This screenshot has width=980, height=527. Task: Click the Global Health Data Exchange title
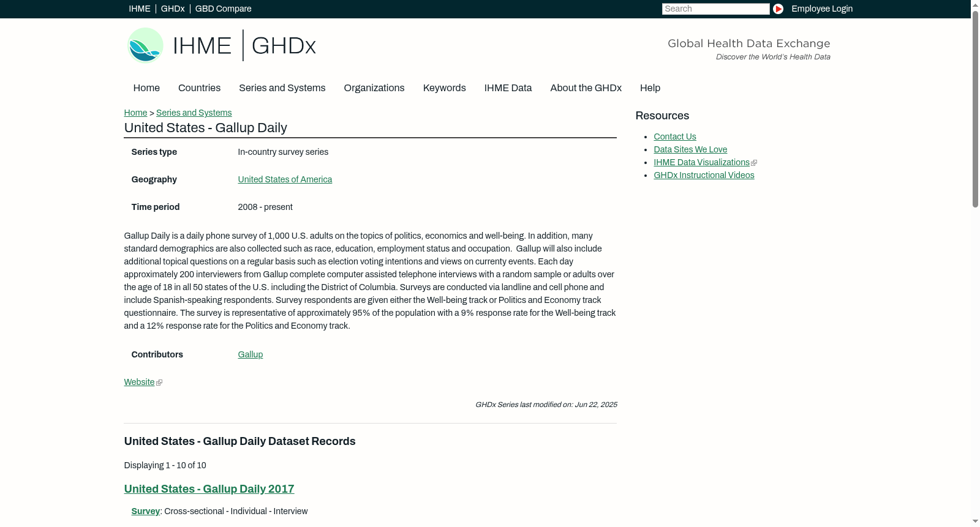[749, 43]
